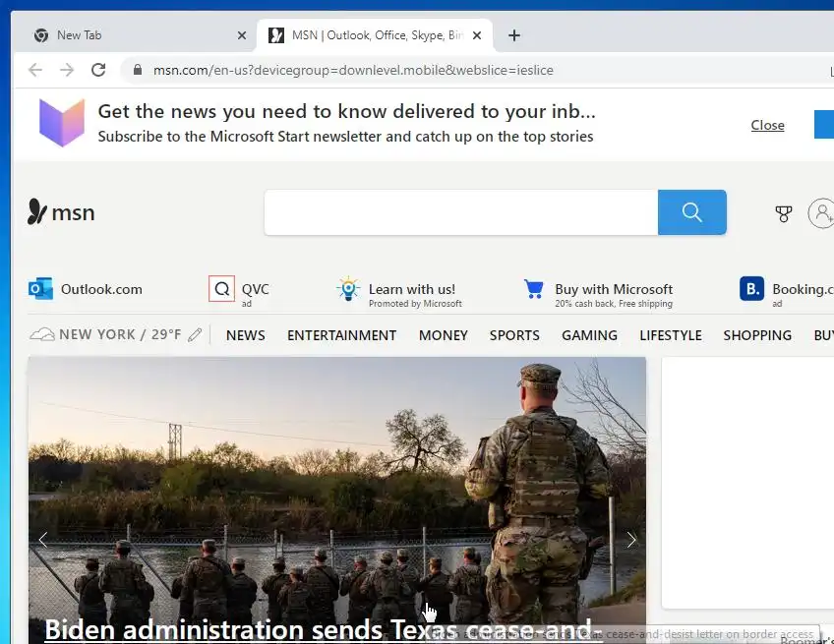Open a new browser tab with plus

click(x=513, y=35)
